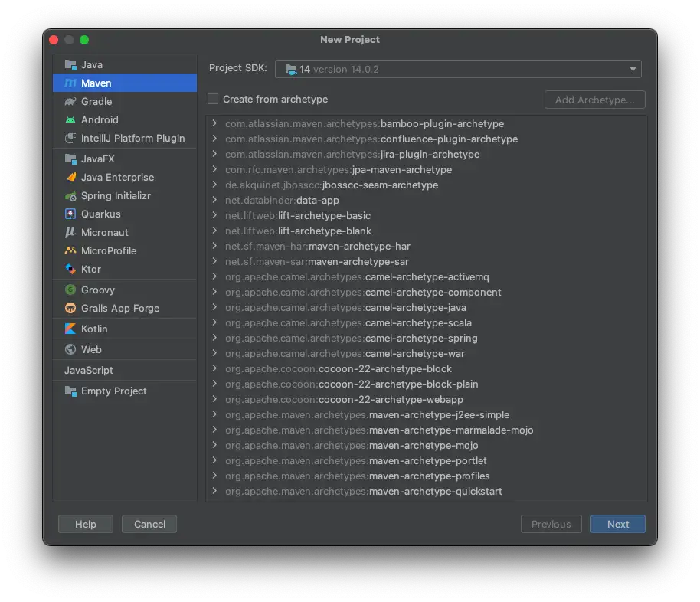Click the Maven 'm' icon
The width and height of the screenshot is (700, 602).
[x=70, y=83]
